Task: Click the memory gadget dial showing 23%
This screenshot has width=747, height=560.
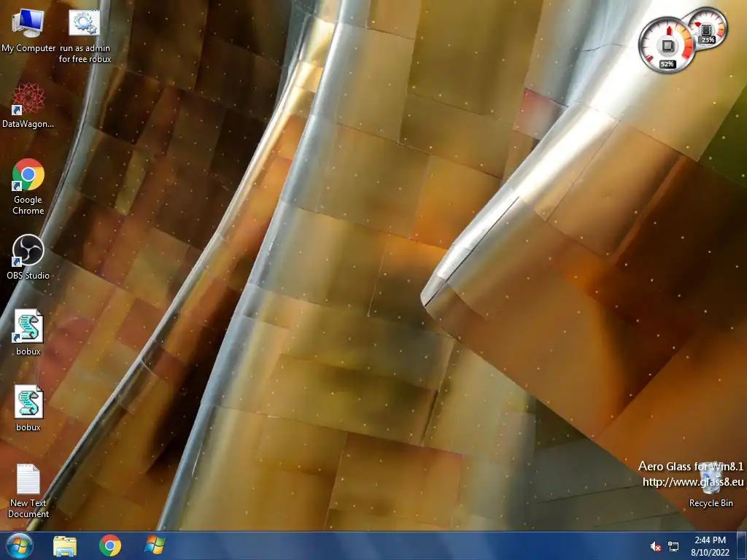Action: pyautogui.click(x=708, y=28)
